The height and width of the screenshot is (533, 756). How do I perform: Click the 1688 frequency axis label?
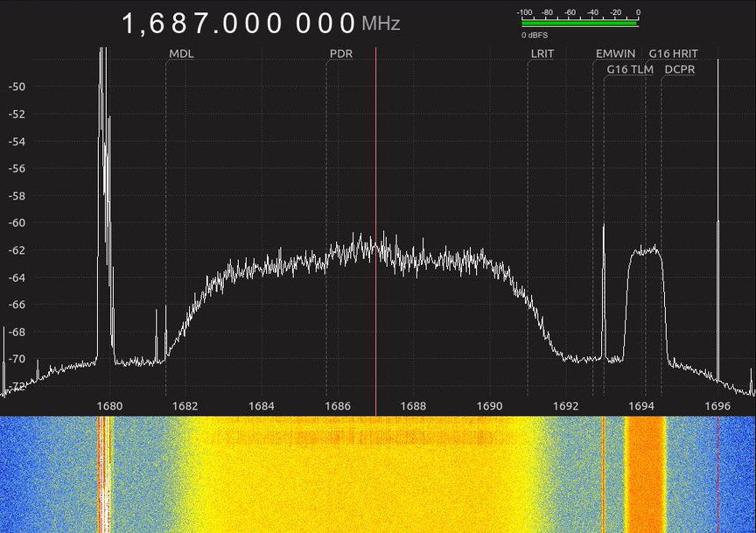413,406
